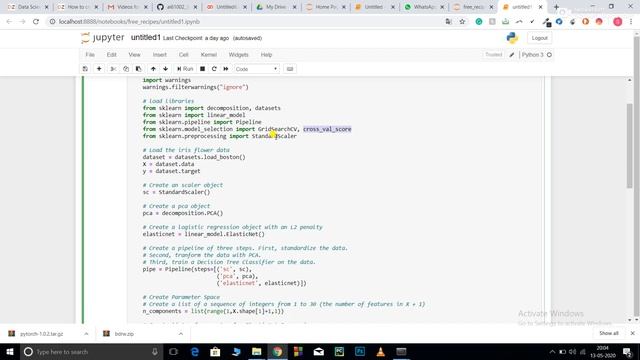The width and height of the screenshot is (640, 360).
Task: Bookmark this page with star icon
Action: 462,22
